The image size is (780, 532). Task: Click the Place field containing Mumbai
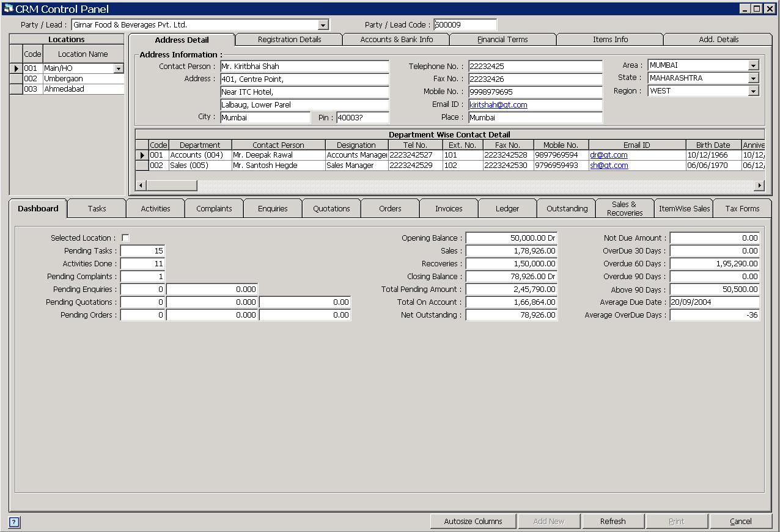(x=535, y=118)
